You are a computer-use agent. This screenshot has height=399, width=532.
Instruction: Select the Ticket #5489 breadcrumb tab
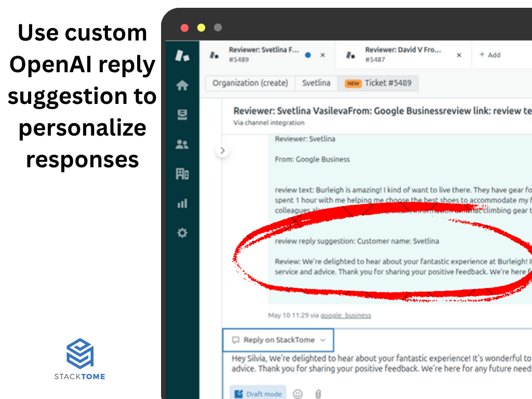point(378,83)
